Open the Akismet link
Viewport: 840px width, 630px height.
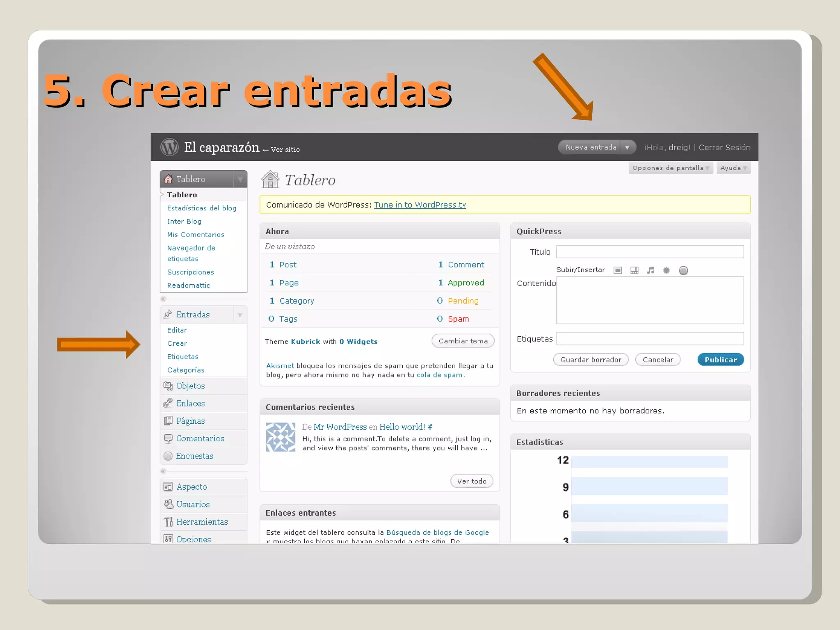tap(280, 365)
